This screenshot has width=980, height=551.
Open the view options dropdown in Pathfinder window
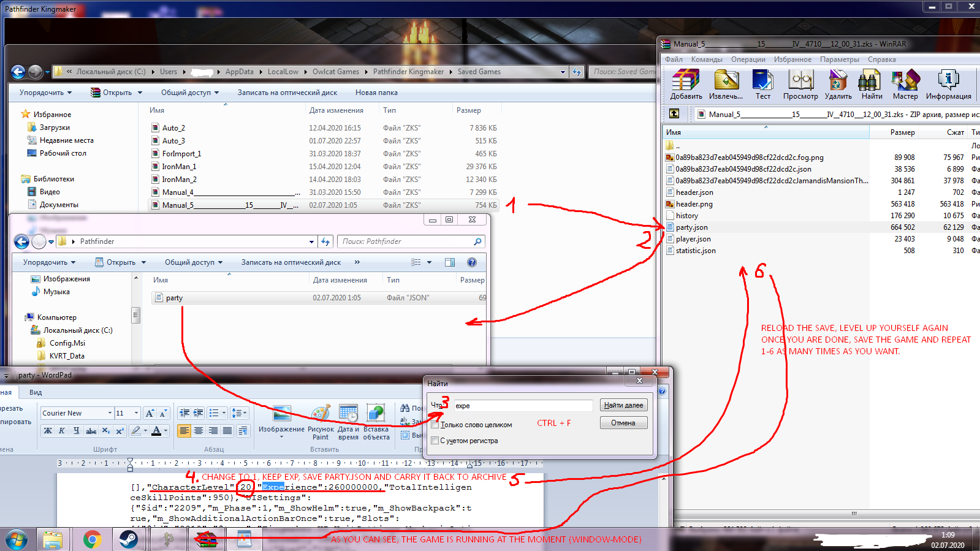430,262
